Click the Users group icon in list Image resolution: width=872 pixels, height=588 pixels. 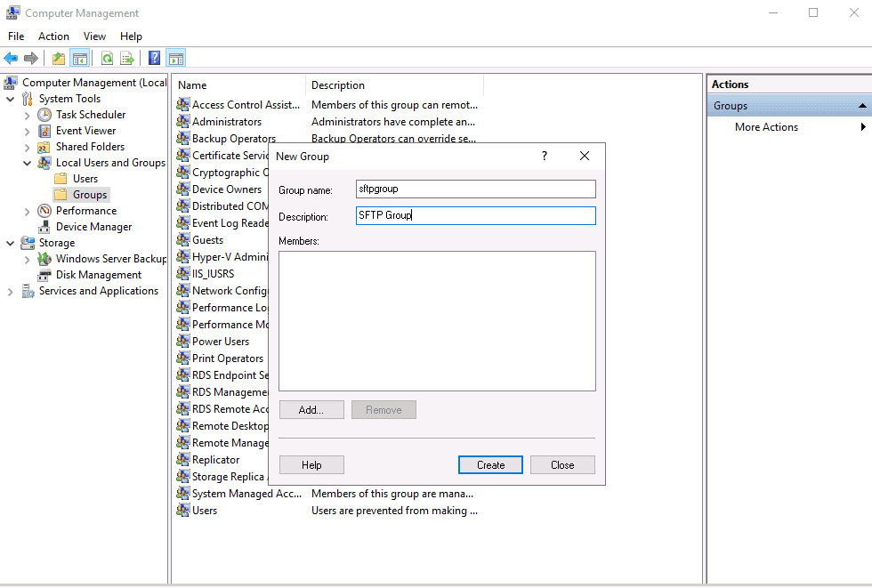click(x=183, y=511)
